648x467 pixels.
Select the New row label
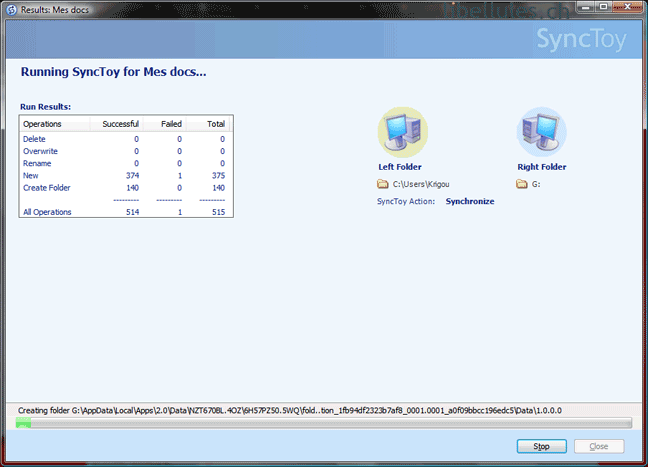point(31,176)
